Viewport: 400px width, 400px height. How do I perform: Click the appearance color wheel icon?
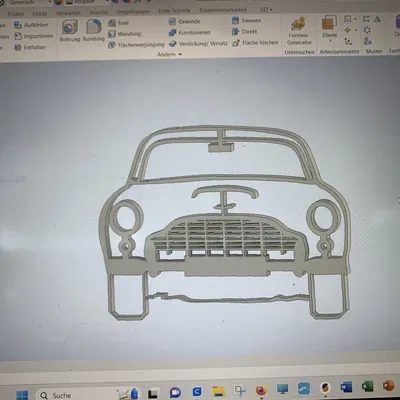pos(58,2)
